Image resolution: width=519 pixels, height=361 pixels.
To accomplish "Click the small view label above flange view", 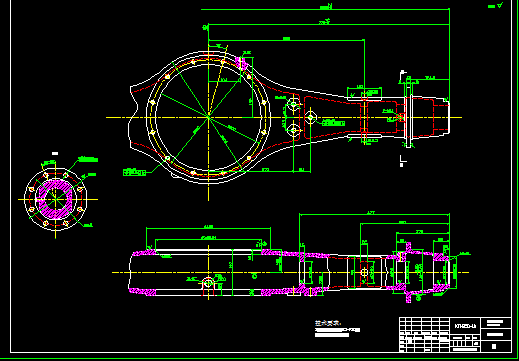I will (55, 153).
